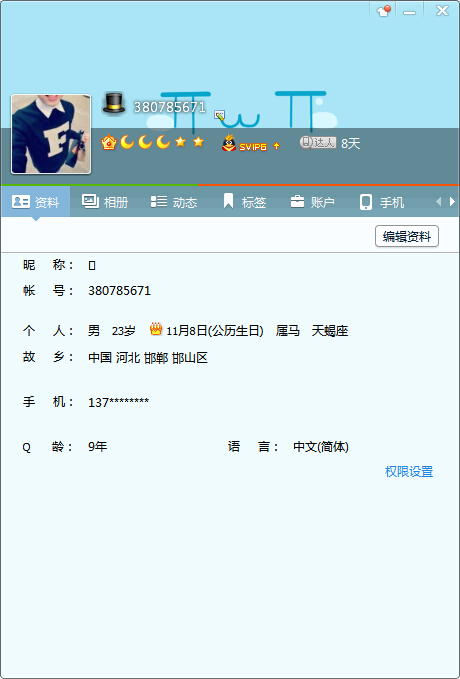Viewport: 460px width, 679px height.
Task: Click the left arrow in the tab bar
Action: click(x=438, y=201)
